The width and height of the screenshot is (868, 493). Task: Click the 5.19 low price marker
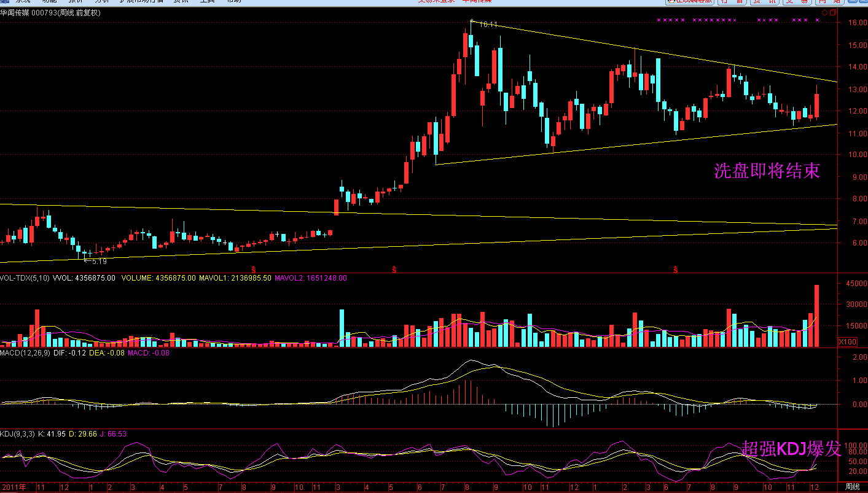pos(98,262)
